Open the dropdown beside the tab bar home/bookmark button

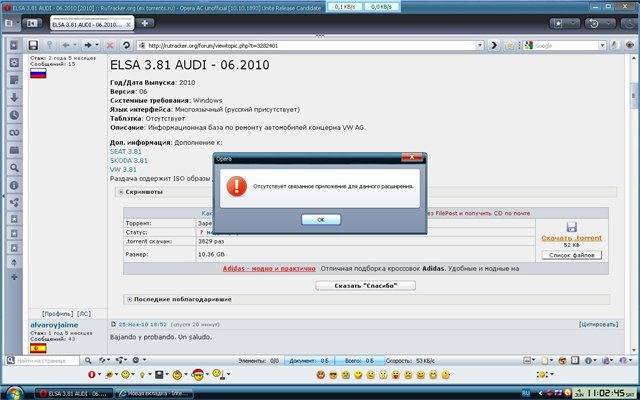[572, 23]
